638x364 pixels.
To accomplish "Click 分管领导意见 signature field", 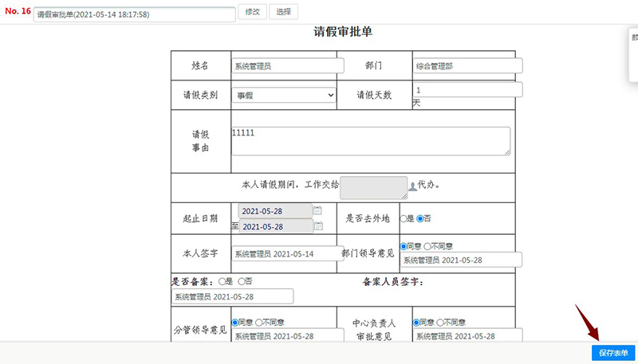I will coord(288,335).
